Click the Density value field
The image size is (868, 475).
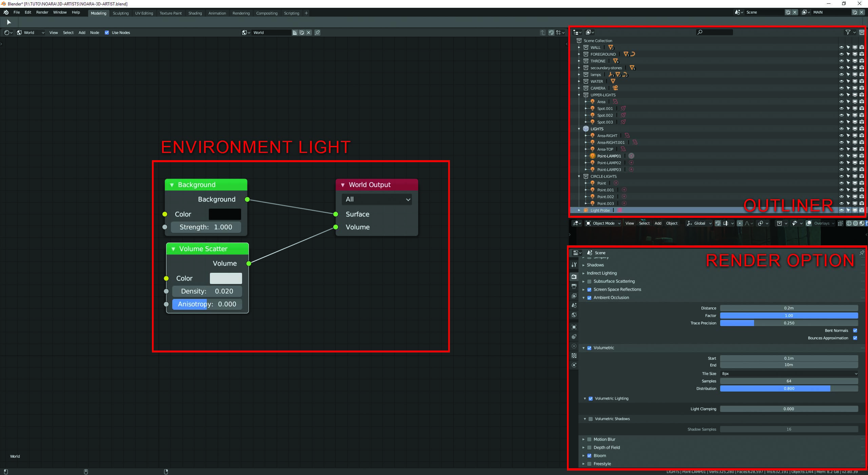point(207,291)
